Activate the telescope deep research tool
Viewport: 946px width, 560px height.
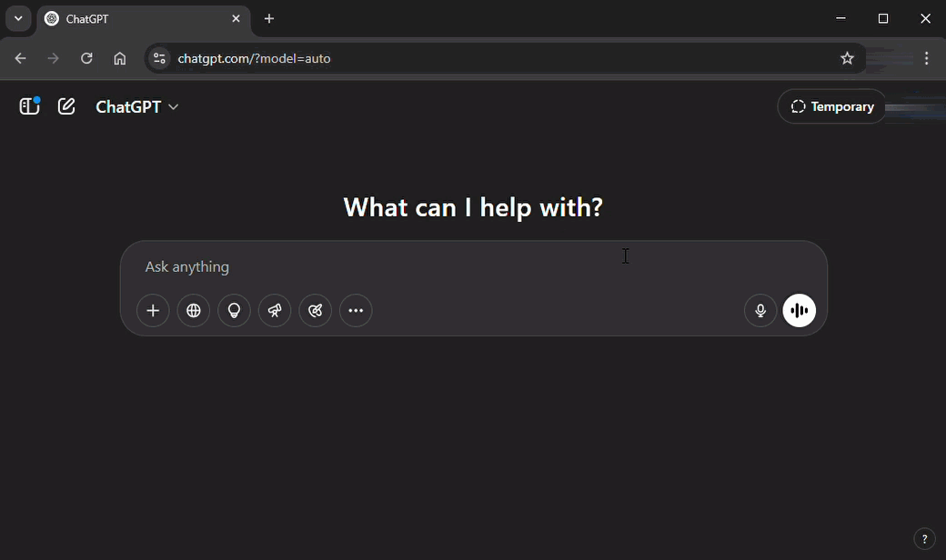[275, 310]
